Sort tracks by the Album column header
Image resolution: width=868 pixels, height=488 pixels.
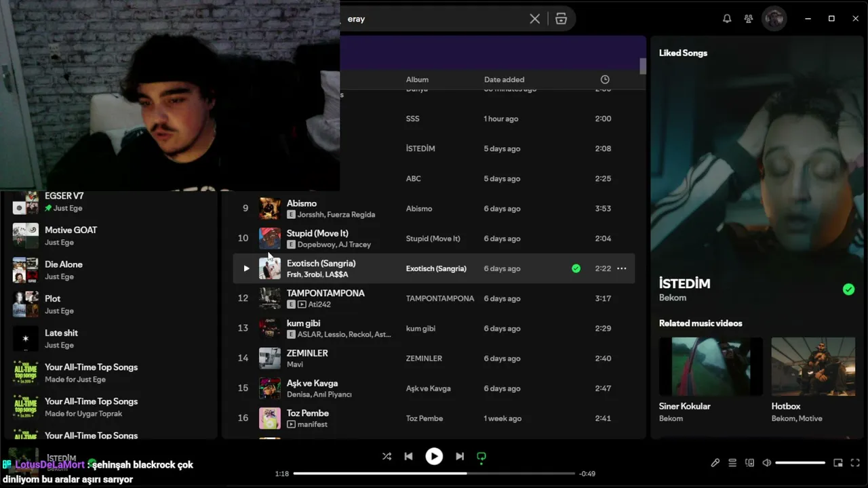pyautogui.click(x=417, y=79)
